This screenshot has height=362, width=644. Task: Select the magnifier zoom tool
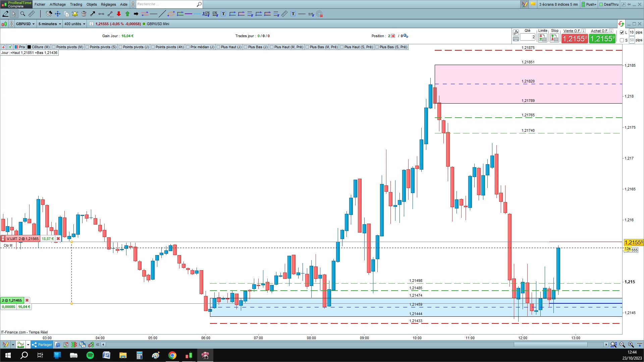coord(23,14)
